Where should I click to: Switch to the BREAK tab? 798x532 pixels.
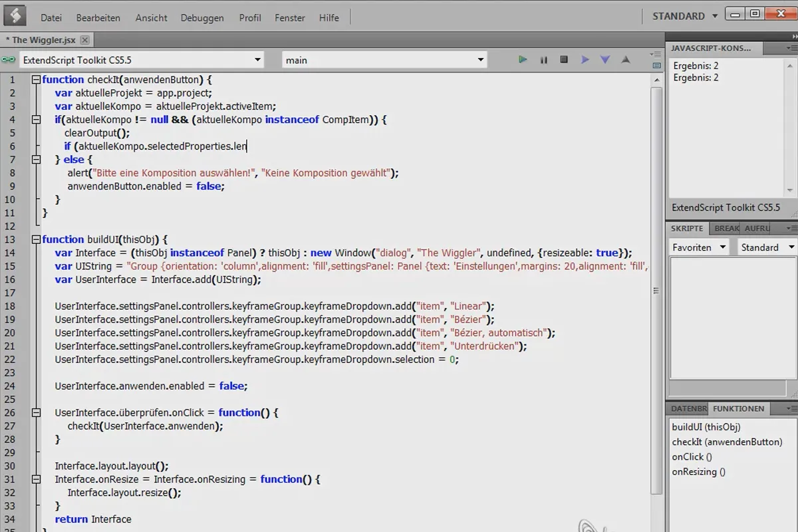tap(726, 228)
